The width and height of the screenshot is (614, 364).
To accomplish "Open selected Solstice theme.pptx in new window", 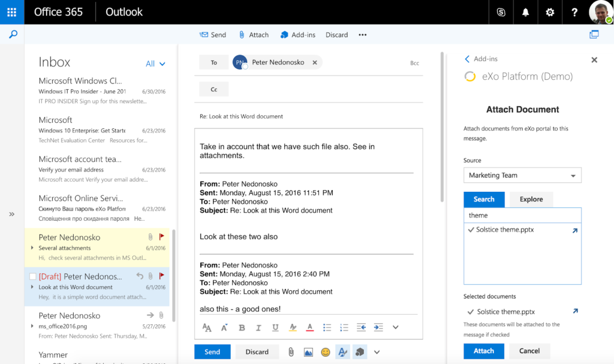I will (575, 311).
